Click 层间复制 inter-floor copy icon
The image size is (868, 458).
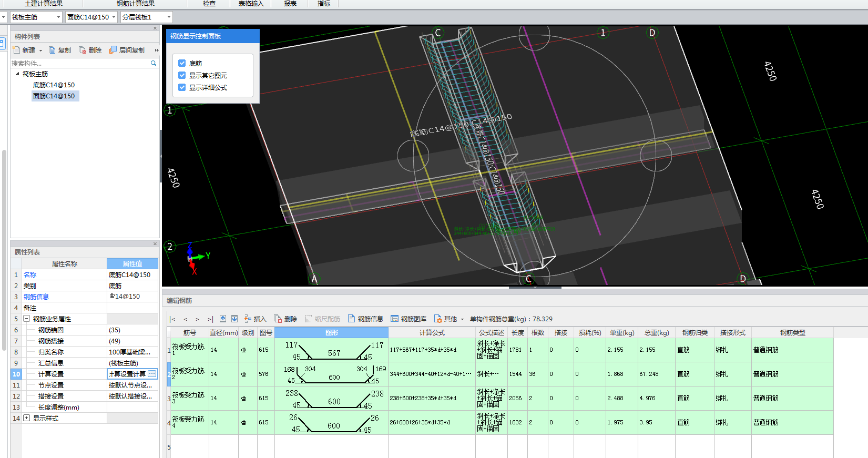click(113, 50)
